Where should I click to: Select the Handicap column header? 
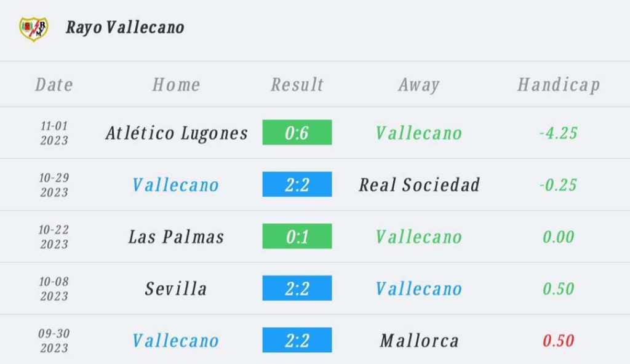[x=559, y=85]
